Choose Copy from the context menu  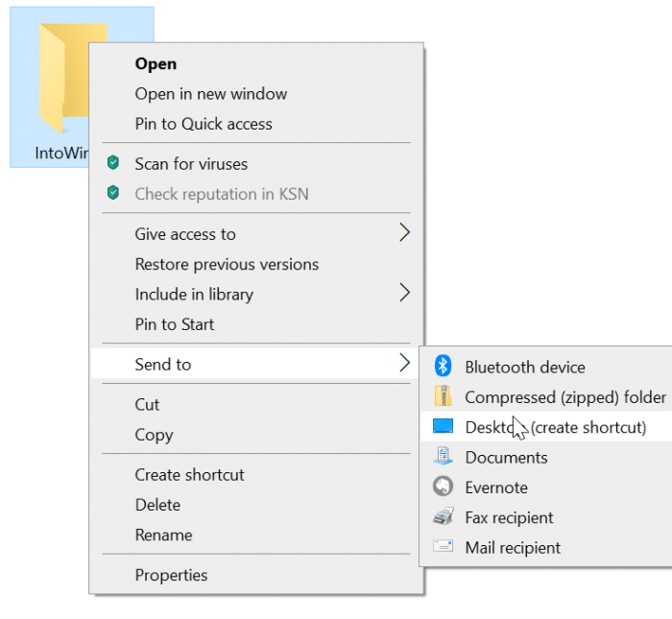[x=256, y=435]
